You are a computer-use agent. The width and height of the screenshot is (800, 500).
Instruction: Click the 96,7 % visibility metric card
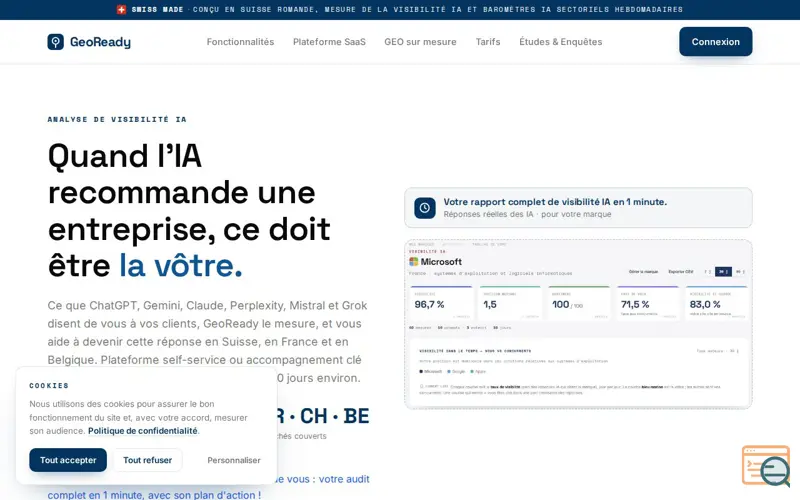[x=441, y=303]
